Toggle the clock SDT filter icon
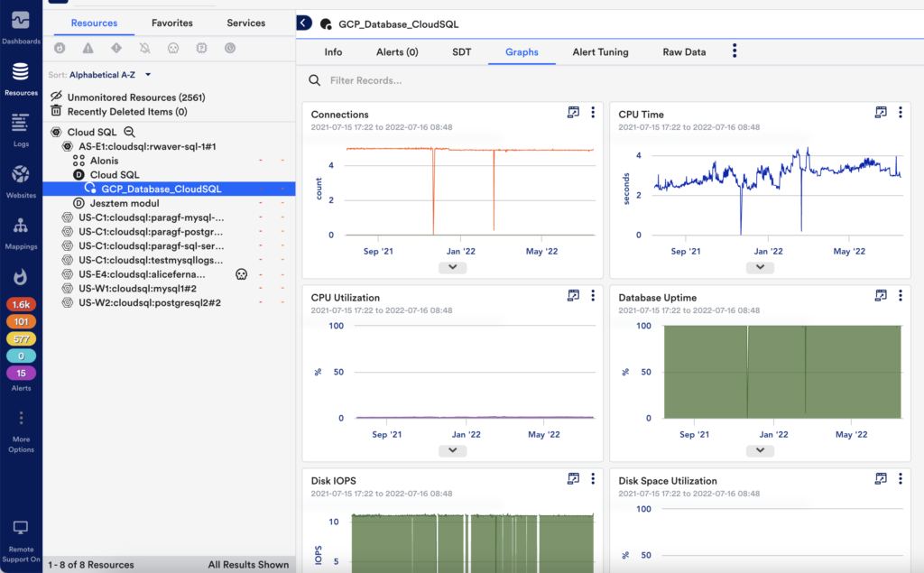 (x=230, y=49)
